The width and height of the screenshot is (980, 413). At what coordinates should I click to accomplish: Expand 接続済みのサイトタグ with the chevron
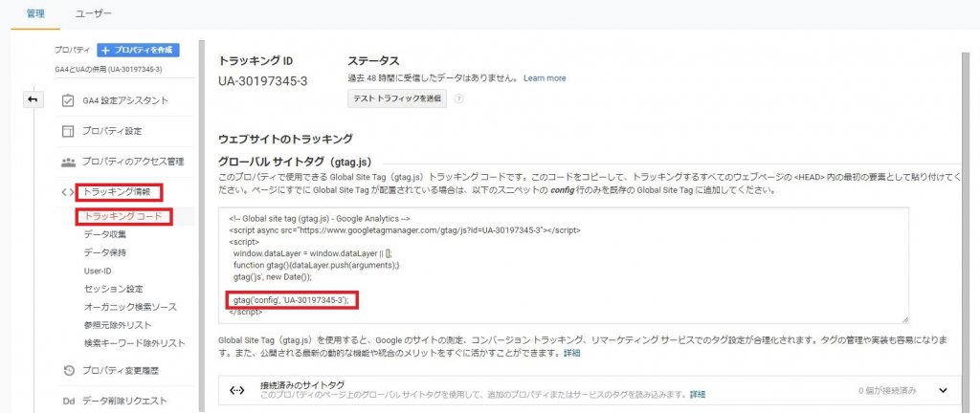(943, 391)
